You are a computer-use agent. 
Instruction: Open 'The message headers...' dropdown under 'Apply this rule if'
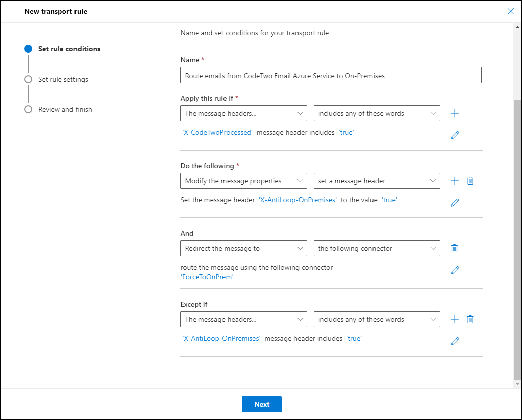[x=244, y=113]
